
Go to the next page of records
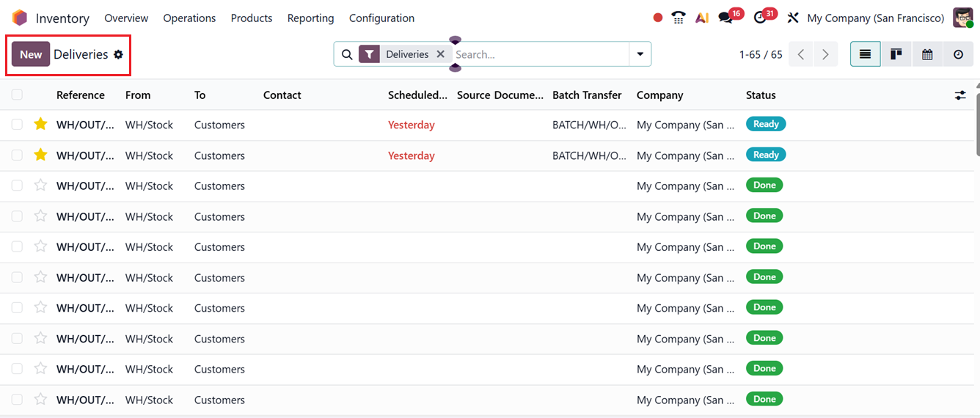[826, 54]
